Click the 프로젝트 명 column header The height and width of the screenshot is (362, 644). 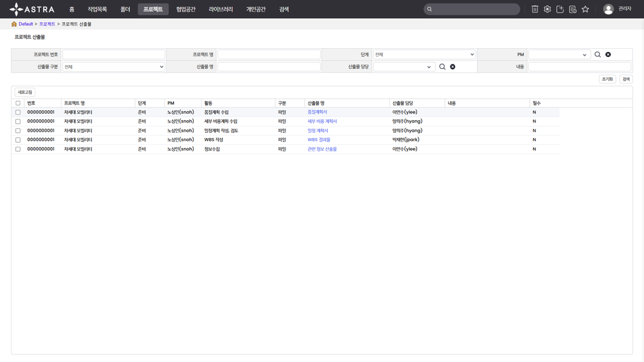point(74,103)
